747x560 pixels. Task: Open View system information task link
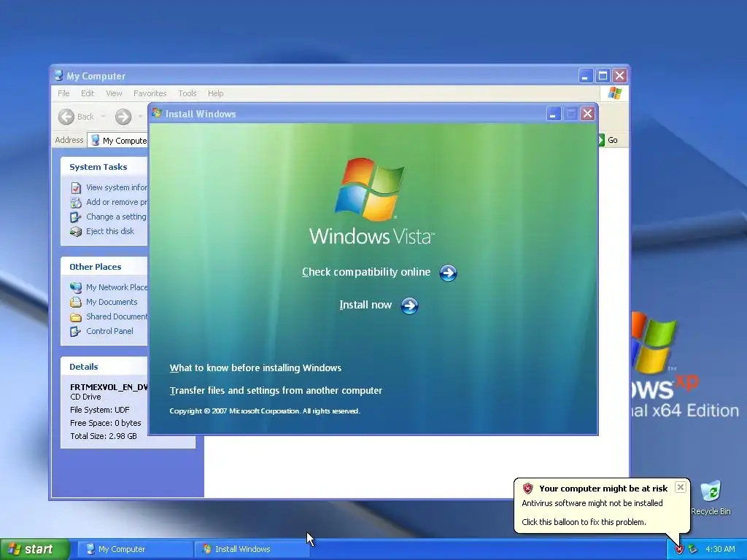[117, 187]
